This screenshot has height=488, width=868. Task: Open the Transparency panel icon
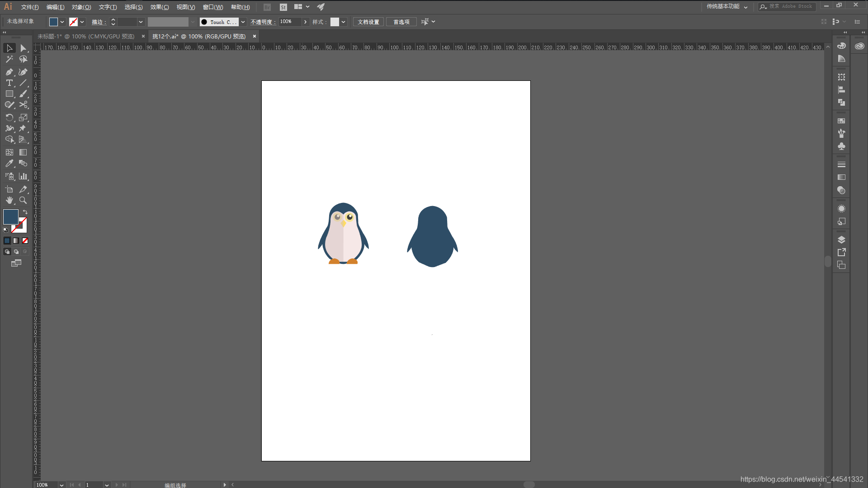point(841,190)
